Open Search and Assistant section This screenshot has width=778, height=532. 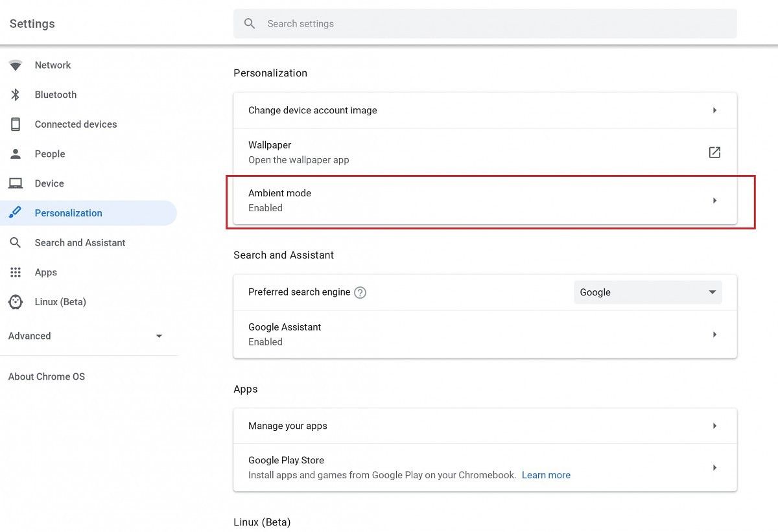pyautogui.click(x=80, y=242)
